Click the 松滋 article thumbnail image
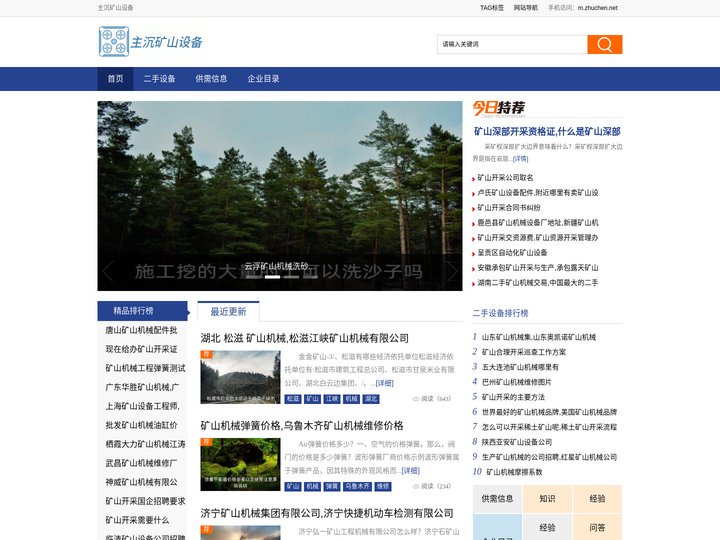This screenshot has width=720, height=540. point(240,377)
